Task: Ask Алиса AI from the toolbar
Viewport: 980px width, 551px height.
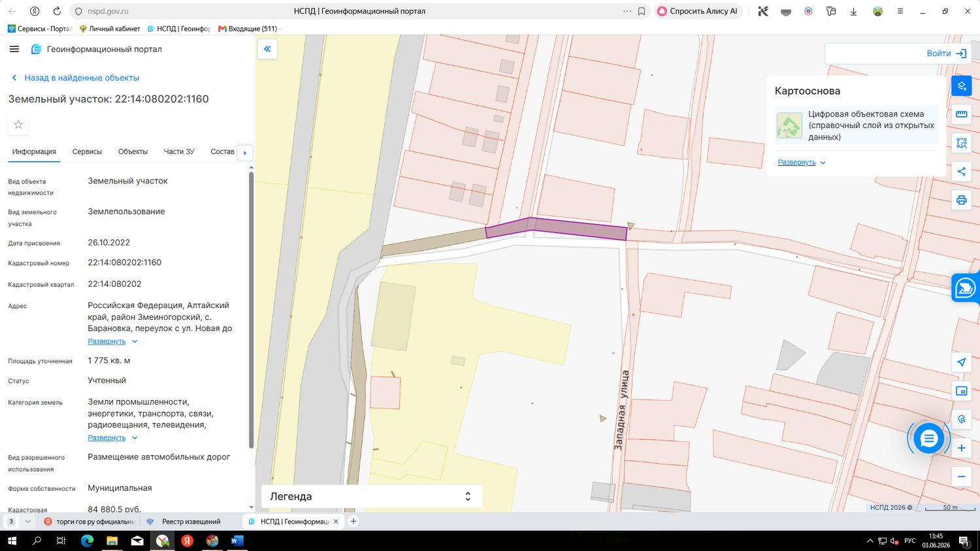Action: click(697, 11)
